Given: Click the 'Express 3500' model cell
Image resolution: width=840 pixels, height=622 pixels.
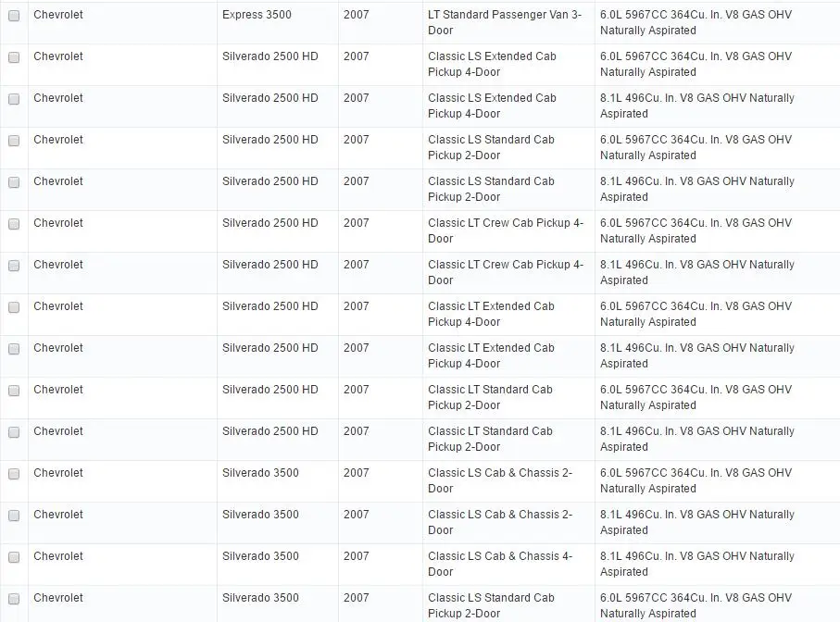Looking at the screenshot, I should coord(257,15).
